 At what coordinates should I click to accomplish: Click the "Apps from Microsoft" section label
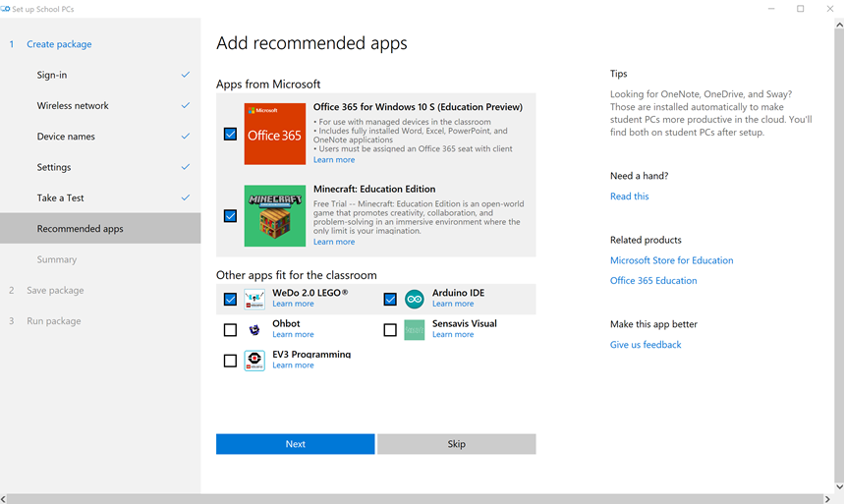[268, 84]
